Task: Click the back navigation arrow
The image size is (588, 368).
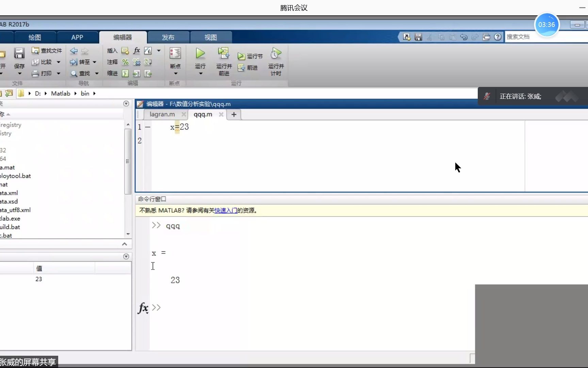Action: coord(74,51)
